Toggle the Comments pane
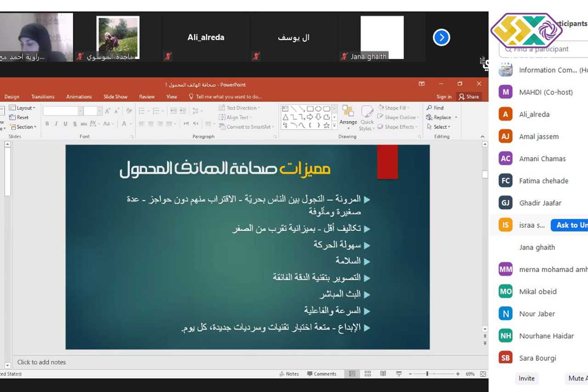Screen dimensions: 588x392 (322, 374)
